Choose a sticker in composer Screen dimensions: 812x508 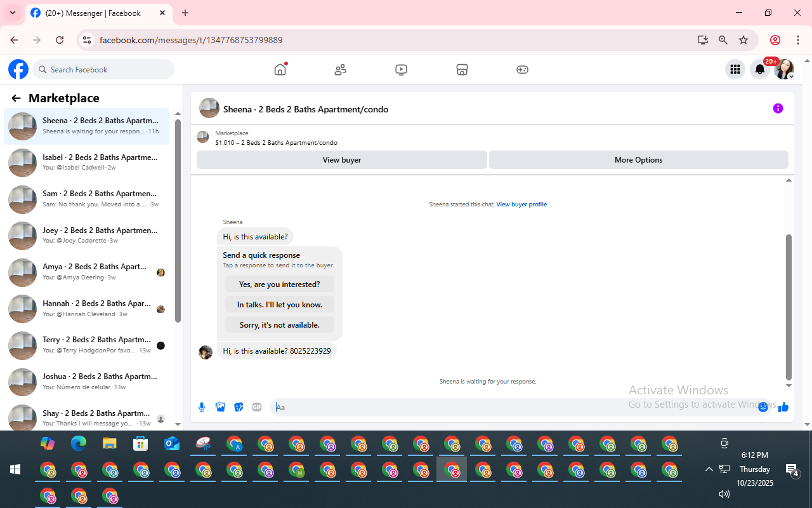click(x=239, y=407)
